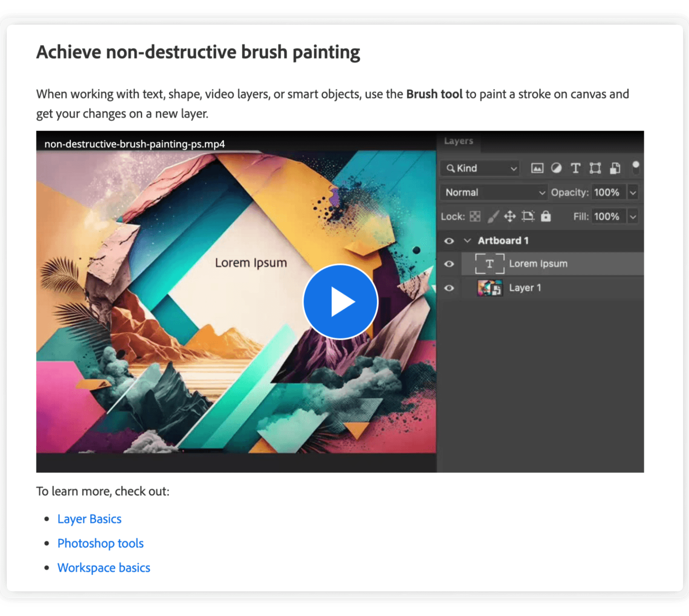Collapse the Artboard 1 group chevron
Viewport: 689px width, 616px height.
pyautogui.click(x=468, y=241)
